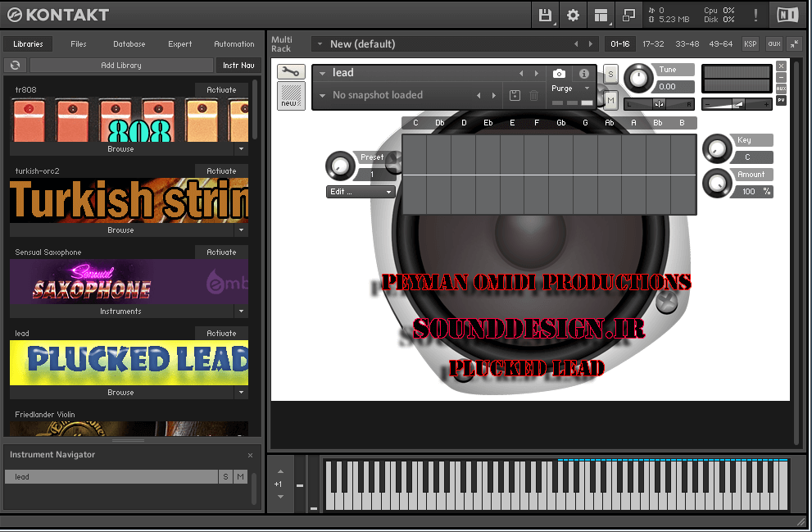Screen dimensions: 812x532
Task: Click the 'new' instrument thumbnail icon
Action: point(291,96)
